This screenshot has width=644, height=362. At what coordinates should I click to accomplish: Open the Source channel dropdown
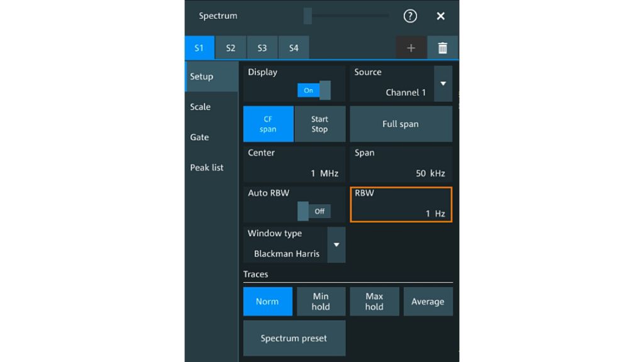(x=444, y=84)
